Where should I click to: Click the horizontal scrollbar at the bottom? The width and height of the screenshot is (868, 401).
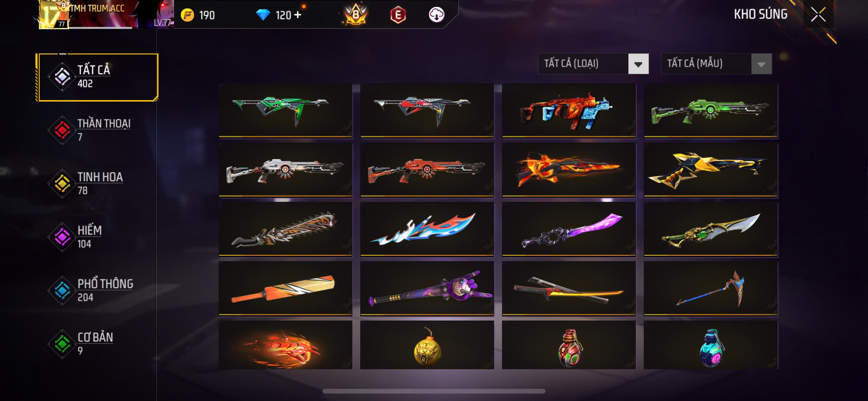click(434, 391)
